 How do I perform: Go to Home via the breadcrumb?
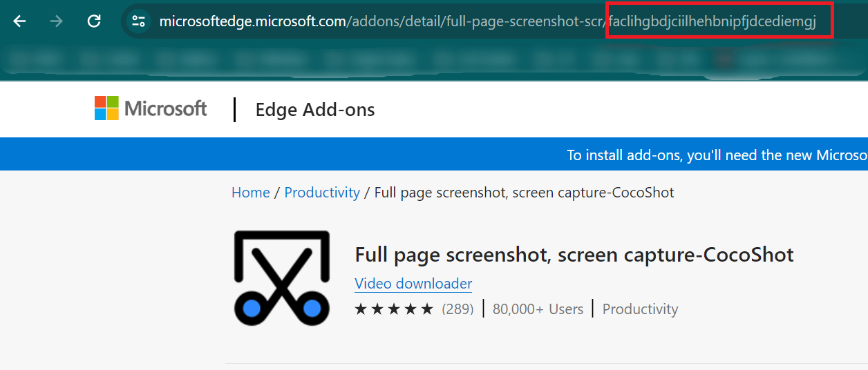coord(250,193)
